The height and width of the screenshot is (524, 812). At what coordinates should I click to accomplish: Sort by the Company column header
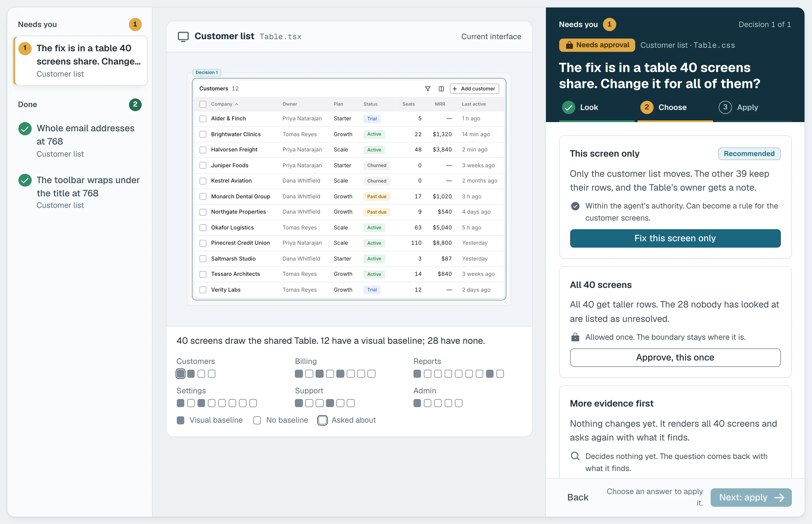[225, 104]
